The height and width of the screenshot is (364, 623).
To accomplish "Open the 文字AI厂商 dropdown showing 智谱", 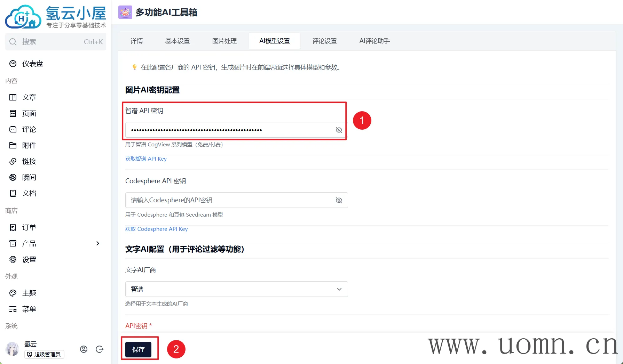I will [x=237, y=289].
